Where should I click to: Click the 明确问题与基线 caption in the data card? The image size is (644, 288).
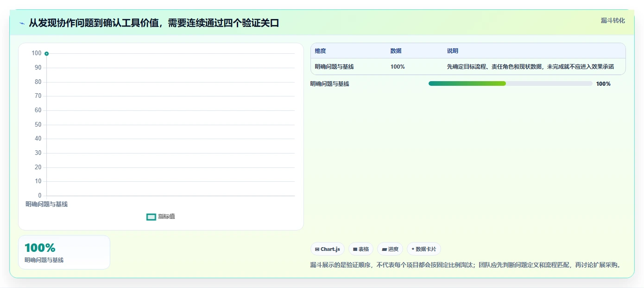pos(44,260)
